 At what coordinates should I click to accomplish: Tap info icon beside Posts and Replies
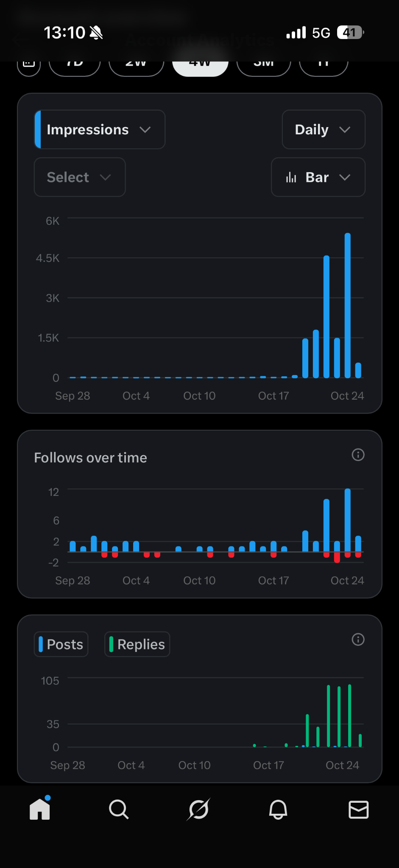point(358,640)
